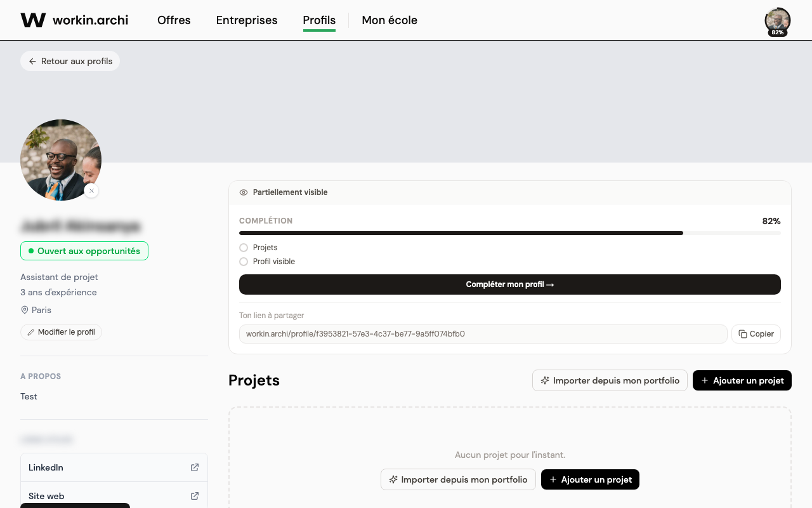The width and height of the screenshot is (812, 508).
Task: Open the Mon école section
Action: click(390, 20)
